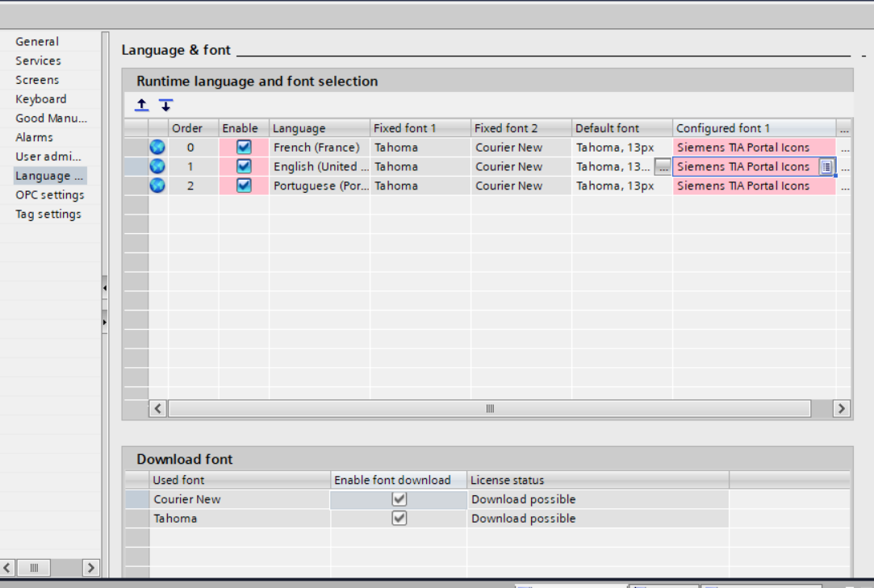
Task: Select Alarms in the settings navigation
Action: (x=34, y=137)
